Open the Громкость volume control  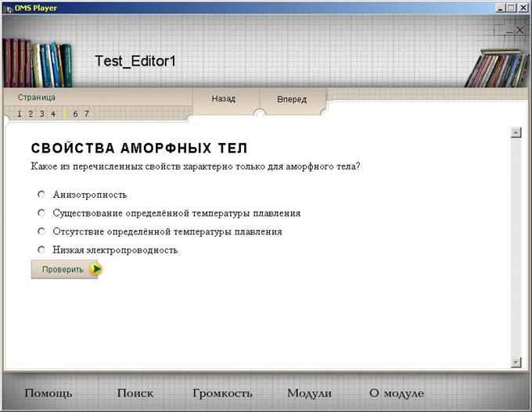(x=222, y=393)
